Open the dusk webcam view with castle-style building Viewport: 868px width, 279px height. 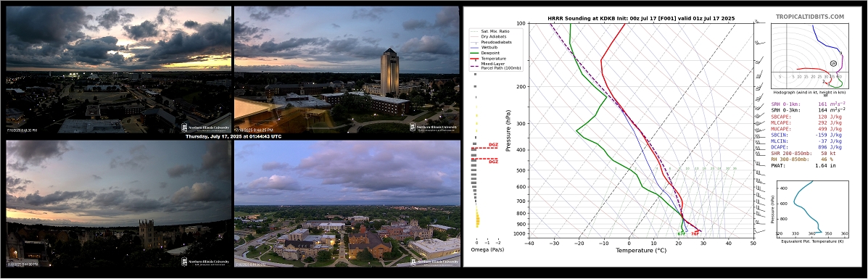pos(118,204)
